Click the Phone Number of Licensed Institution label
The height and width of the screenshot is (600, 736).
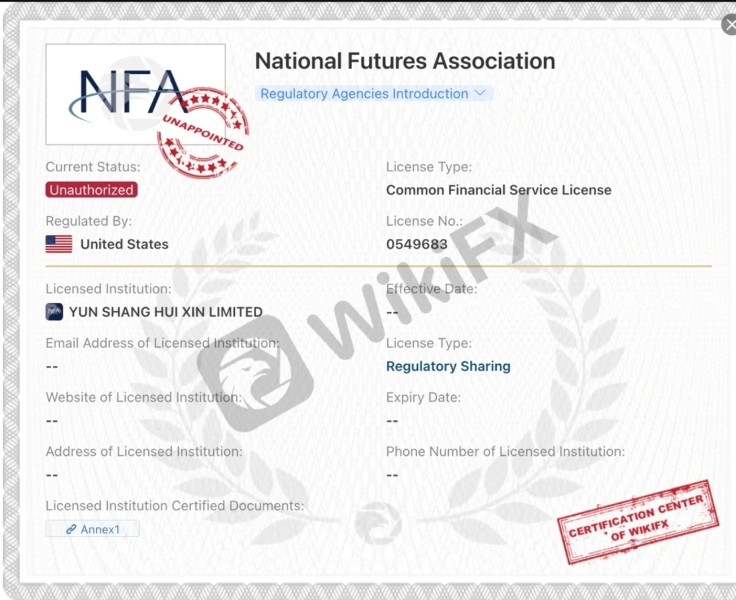pos(506,451)
